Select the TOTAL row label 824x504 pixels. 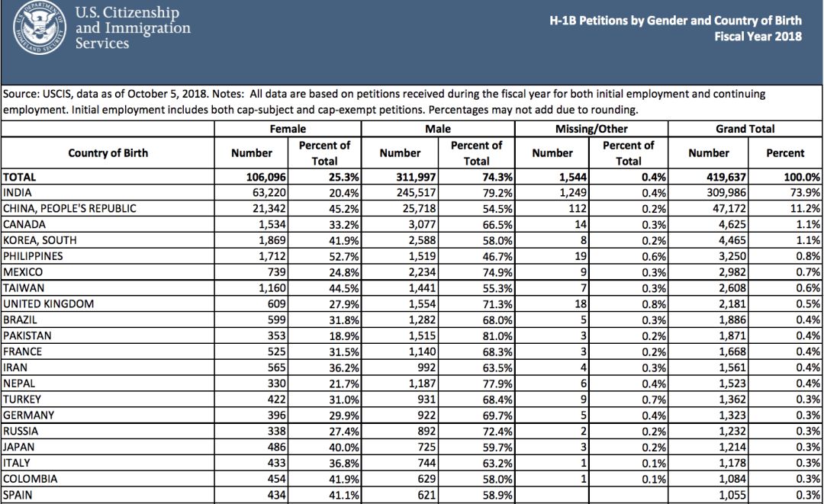point(19,177)
